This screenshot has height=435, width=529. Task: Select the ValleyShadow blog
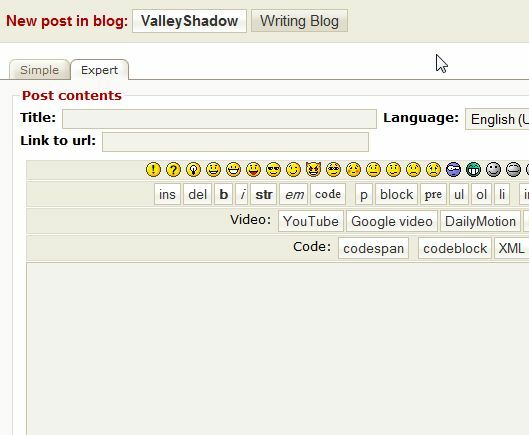pos(189,21)
